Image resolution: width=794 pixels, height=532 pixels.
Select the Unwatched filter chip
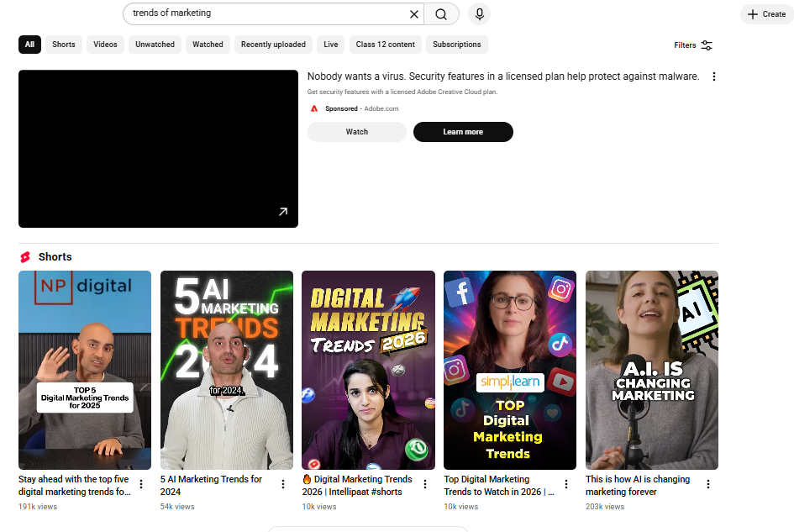pos(155,45)
